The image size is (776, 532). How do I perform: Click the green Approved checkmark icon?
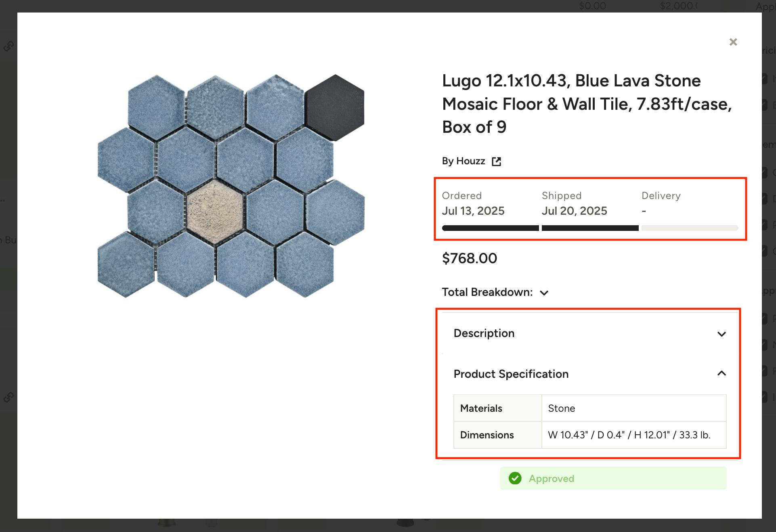tap(515, 478)
